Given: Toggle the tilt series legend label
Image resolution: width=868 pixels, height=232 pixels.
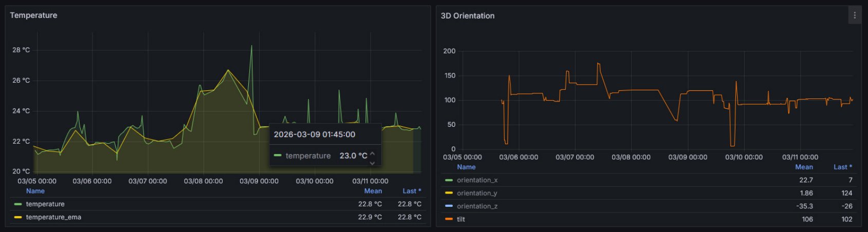Looking at the screenshot, I should pos(461,219).
